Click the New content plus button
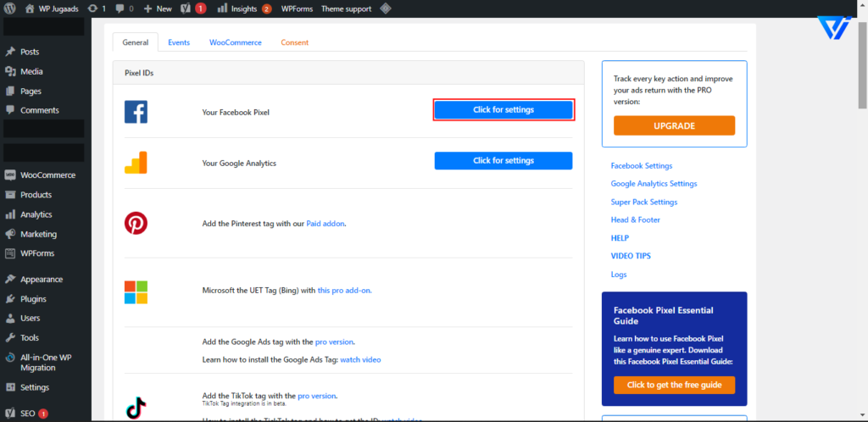The height and width of the screenshot is (422, 868). pos(158,8)
